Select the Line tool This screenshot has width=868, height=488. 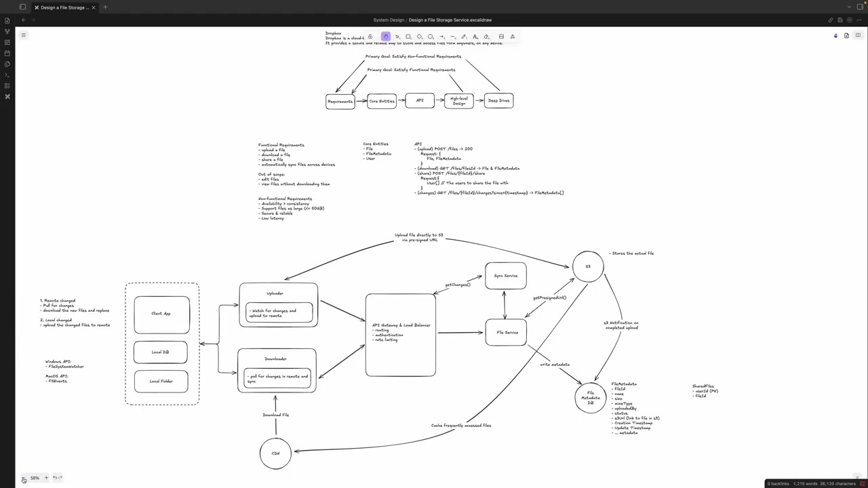[452, 37]
